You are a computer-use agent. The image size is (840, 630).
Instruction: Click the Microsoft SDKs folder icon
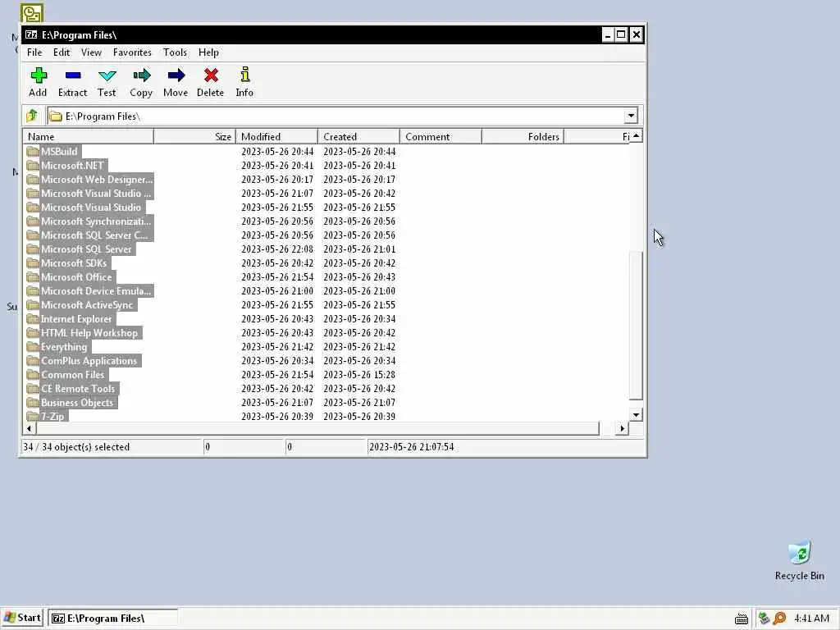33,263
